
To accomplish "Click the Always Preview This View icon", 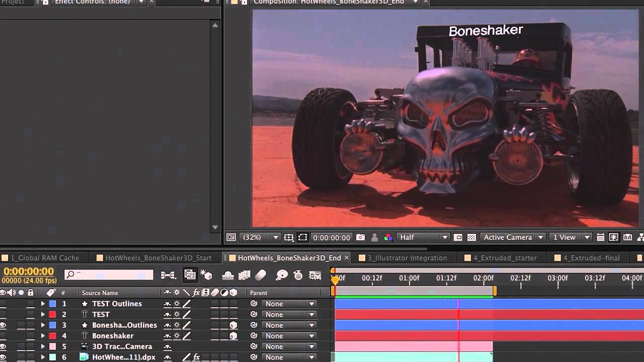I will click(x=231, y=237).
